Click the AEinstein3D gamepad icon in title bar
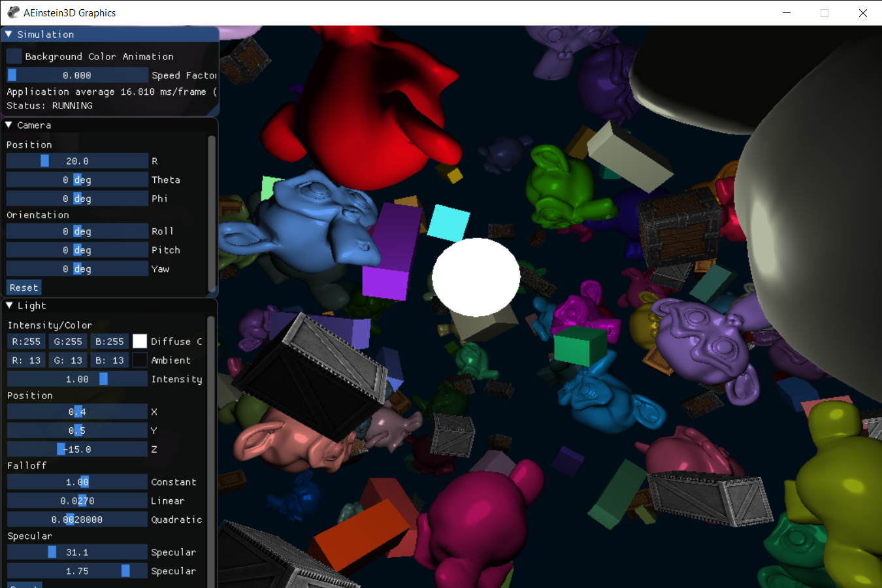882x588 pixels. pyautogui.click(x=13, y=12)
